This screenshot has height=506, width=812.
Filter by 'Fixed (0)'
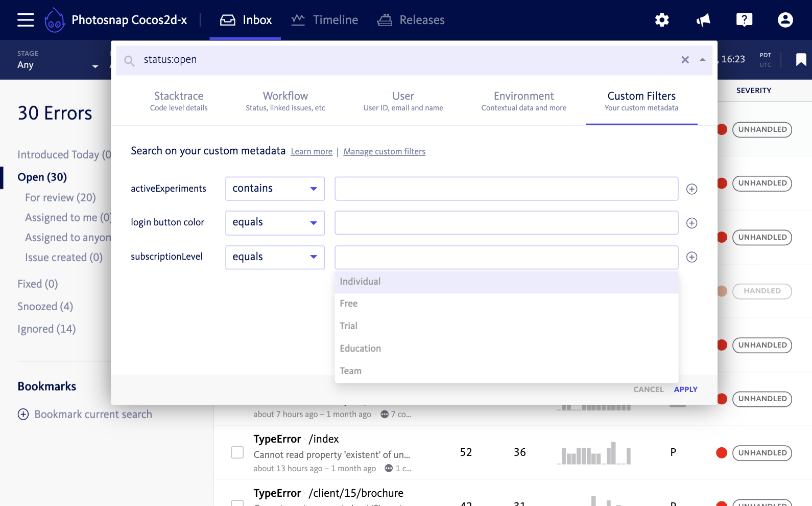coord(38,284)
